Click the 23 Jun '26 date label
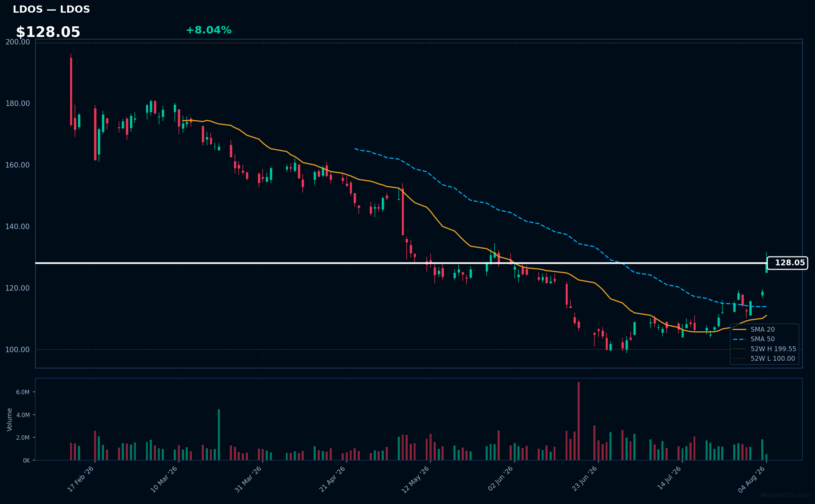The width and height of the screenshot is (815, 504). click(x=584, y=479)
